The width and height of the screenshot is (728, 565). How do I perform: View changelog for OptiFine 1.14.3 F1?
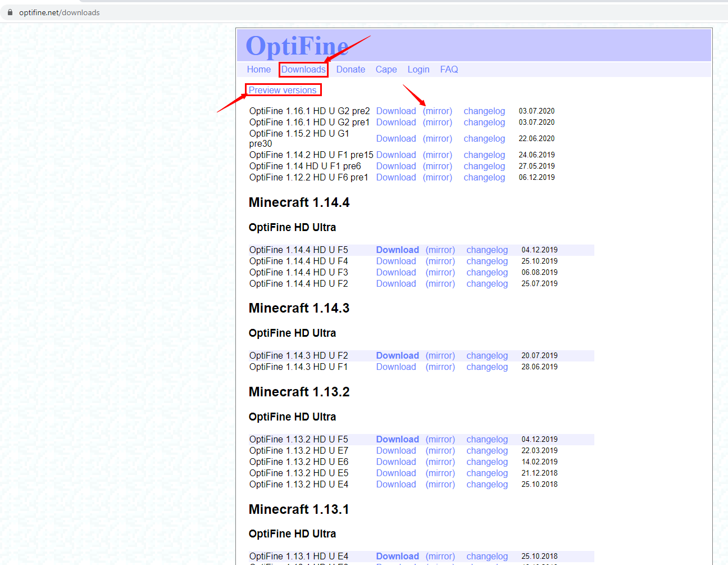(487, 367)
